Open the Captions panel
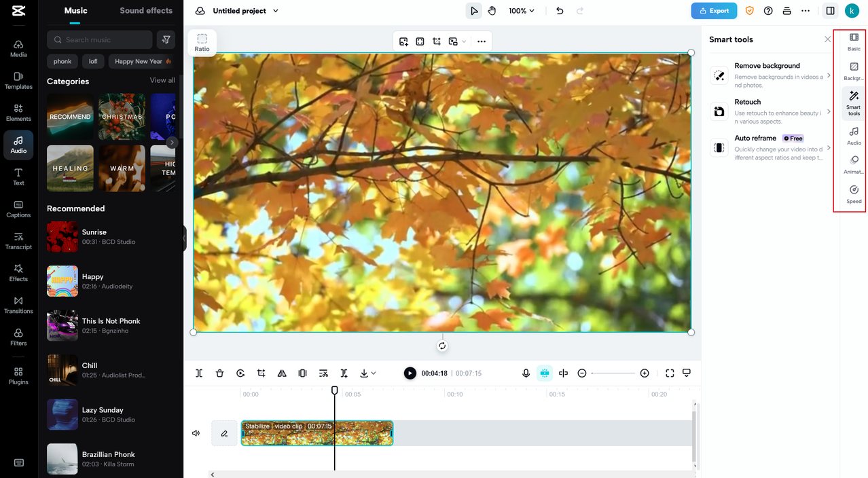The height and width of the screenshot is (478, 868). point(18,209)
